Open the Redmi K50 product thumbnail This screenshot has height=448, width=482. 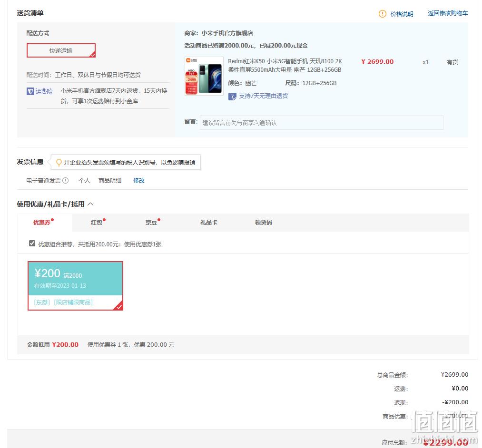pos(204,76)
